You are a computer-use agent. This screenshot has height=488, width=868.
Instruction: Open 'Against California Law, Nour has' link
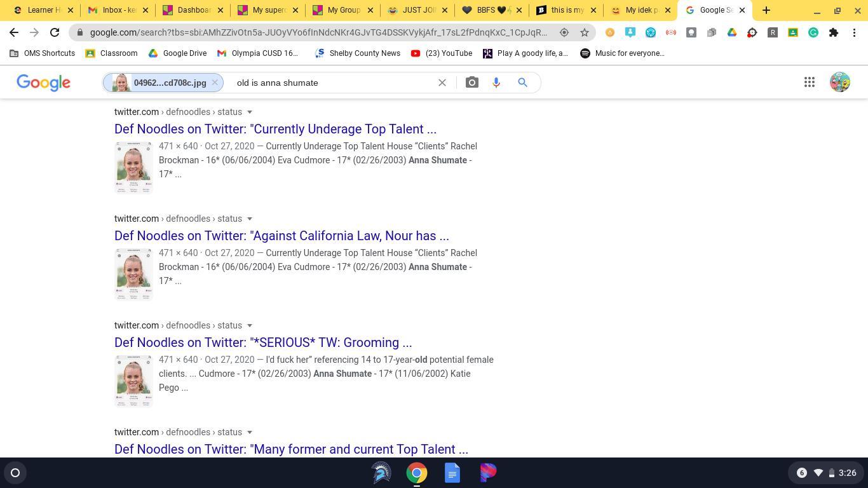pyautogui.click(x=281, y=236)
